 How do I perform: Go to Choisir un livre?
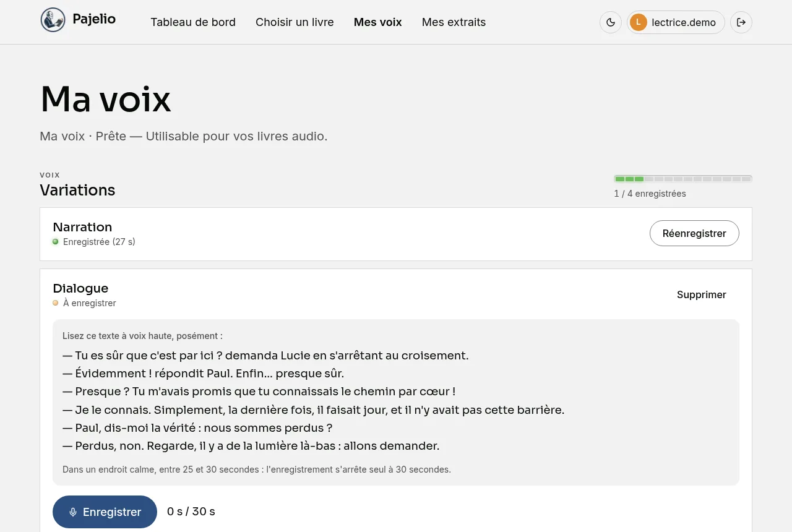(x=295, y=22)
